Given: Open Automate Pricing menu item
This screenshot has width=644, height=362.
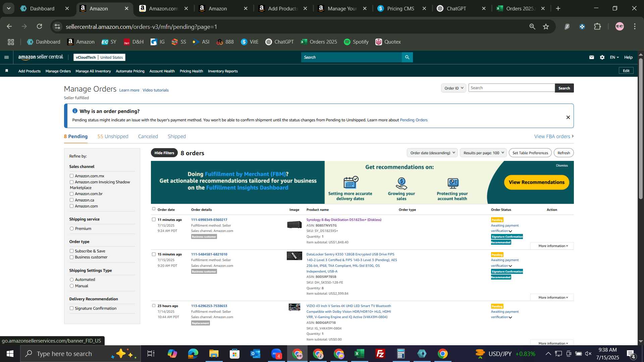Looking at the screenshot, I should pos(130,71).
